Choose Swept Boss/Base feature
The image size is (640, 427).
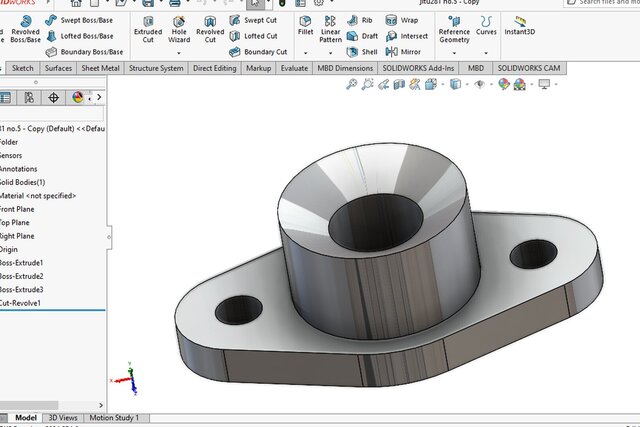click(79, 20)
